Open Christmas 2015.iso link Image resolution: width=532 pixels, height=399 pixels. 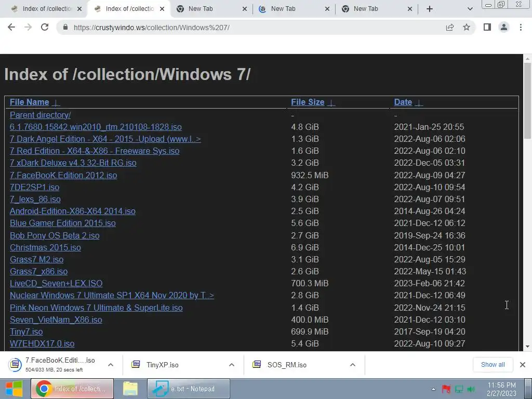click(46, 247)
